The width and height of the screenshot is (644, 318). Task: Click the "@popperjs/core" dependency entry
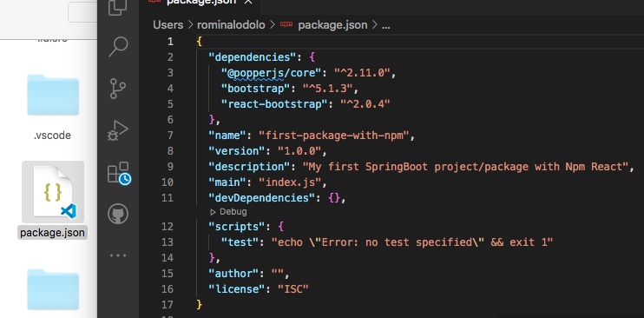(271, 73)
